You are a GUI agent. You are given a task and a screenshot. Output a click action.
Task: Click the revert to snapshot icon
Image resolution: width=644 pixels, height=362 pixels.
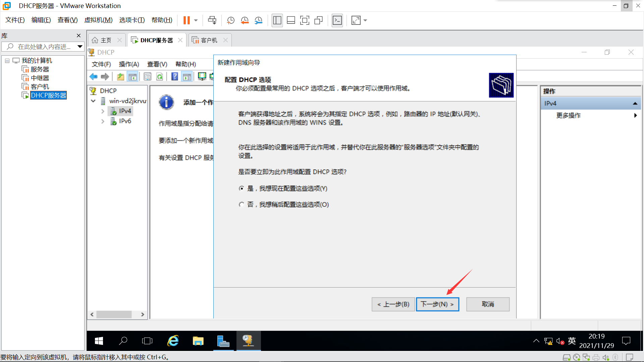pos(245,20)
